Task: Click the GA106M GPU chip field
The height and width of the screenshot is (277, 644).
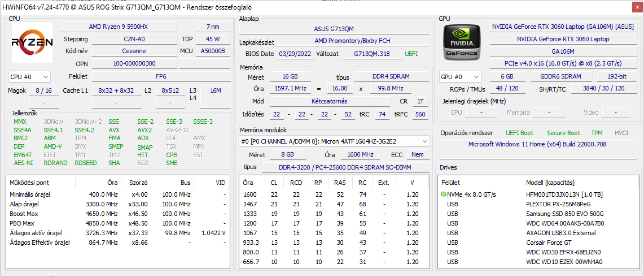Action: (563, 51)
